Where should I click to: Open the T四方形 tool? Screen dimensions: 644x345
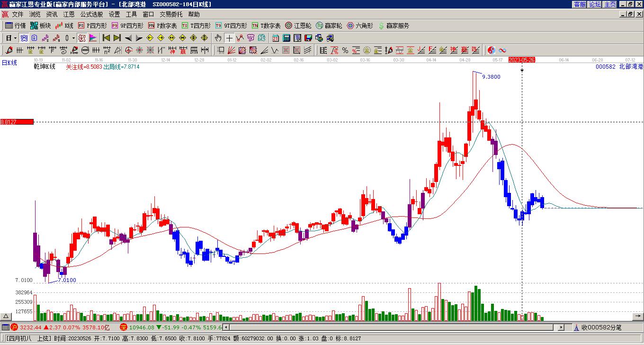[196, 26]
